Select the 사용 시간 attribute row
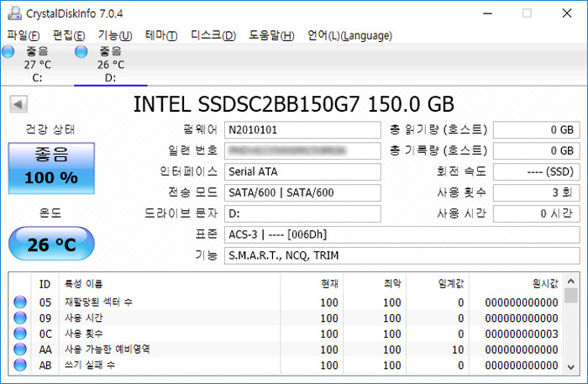The image size is (588, 384). pyautogui.click(x=286, y=318)
